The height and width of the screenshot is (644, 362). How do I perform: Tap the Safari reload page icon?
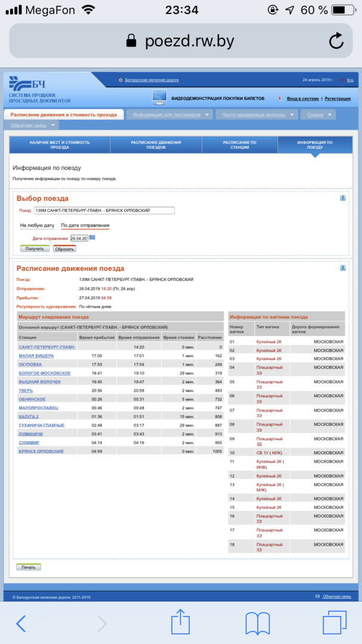[336, 41]
